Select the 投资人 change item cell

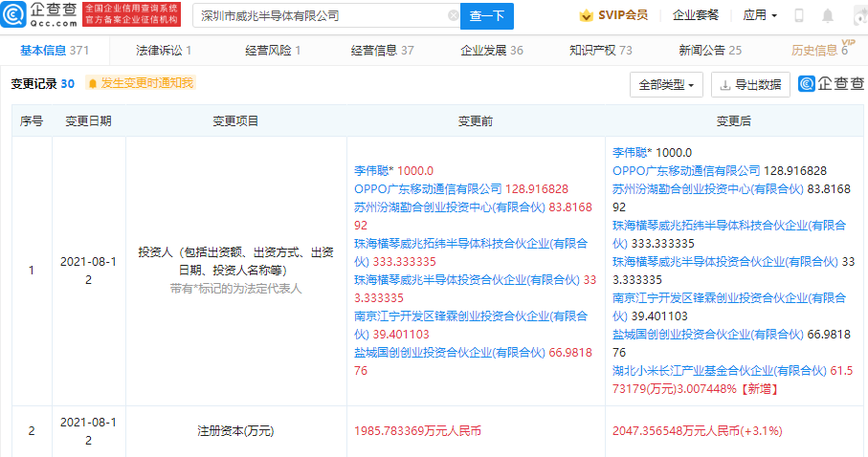pos(235,271)
